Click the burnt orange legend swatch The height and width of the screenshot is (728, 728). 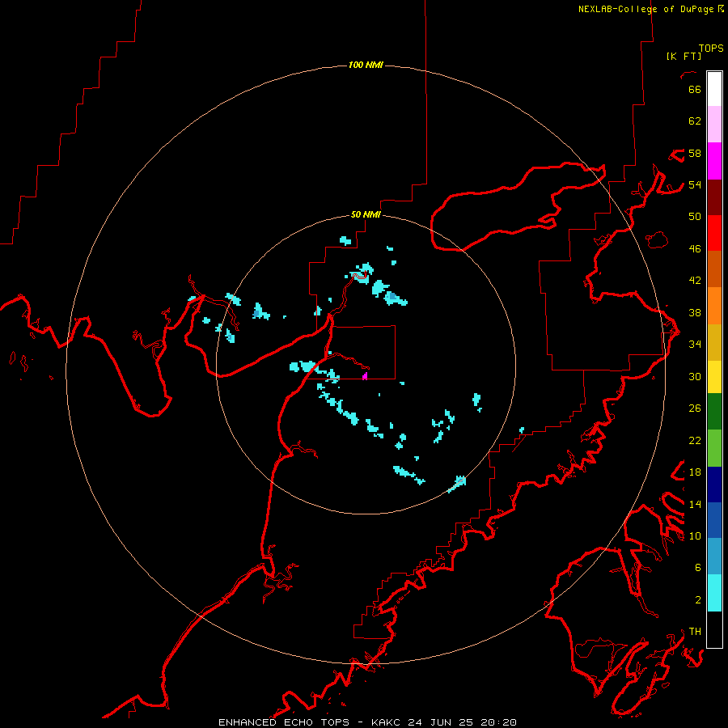click(714, 269)
